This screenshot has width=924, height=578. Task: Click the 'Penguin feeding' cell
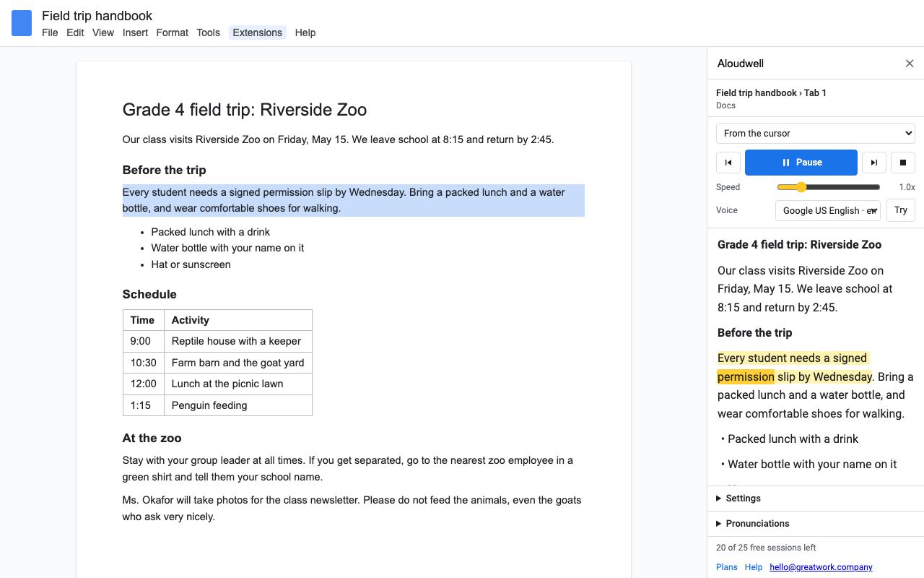pos(238,405)
